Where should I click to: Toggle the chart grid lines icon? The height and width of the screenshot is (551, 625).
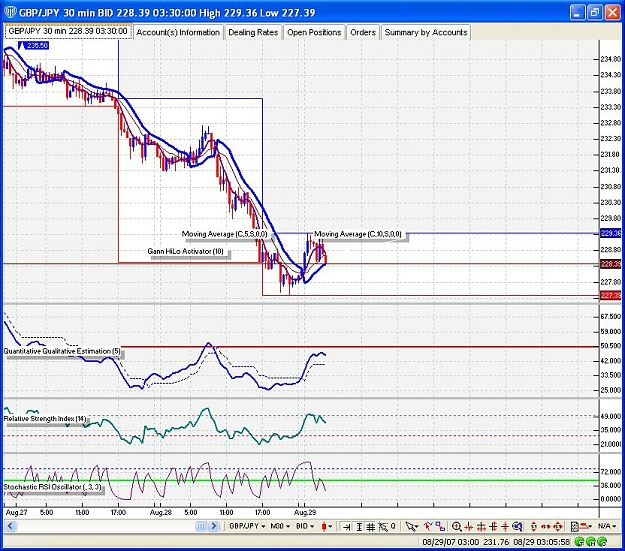point(371,527)
